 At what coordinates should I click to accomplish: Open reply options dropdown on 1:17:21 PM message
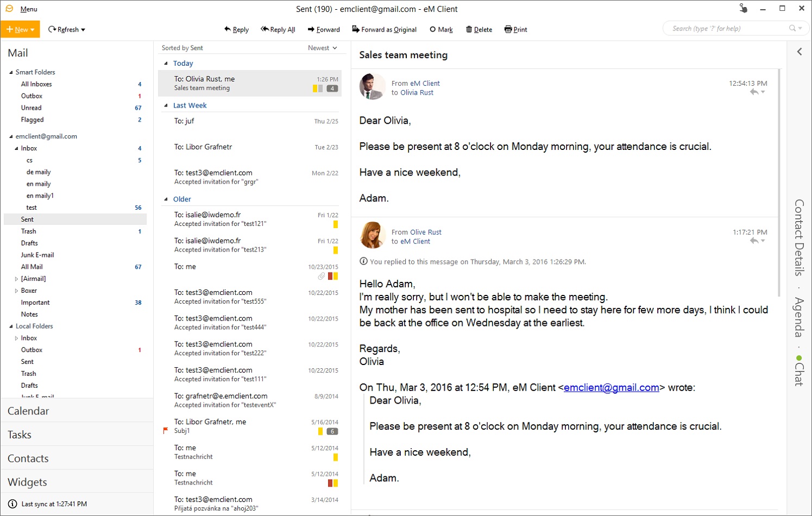[x=763, y=241]
